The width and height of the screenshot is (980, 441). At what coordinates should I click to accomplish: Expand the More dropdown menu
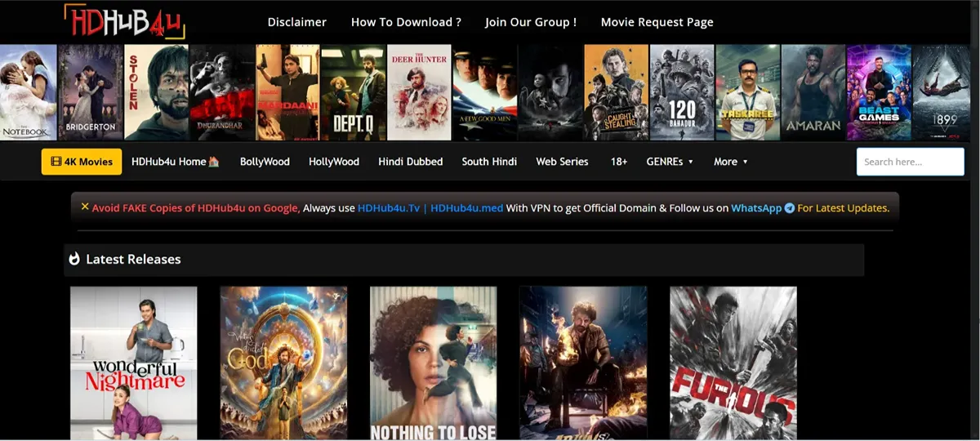click(x=731, y=162)
